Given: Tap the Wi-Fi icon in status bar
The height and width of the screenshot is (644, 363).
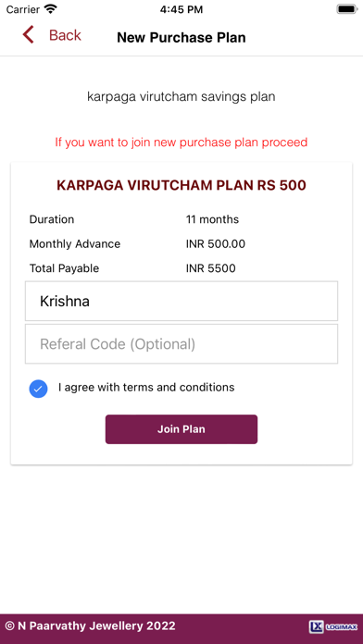Looking at the screenshot, I should point(51,9).
